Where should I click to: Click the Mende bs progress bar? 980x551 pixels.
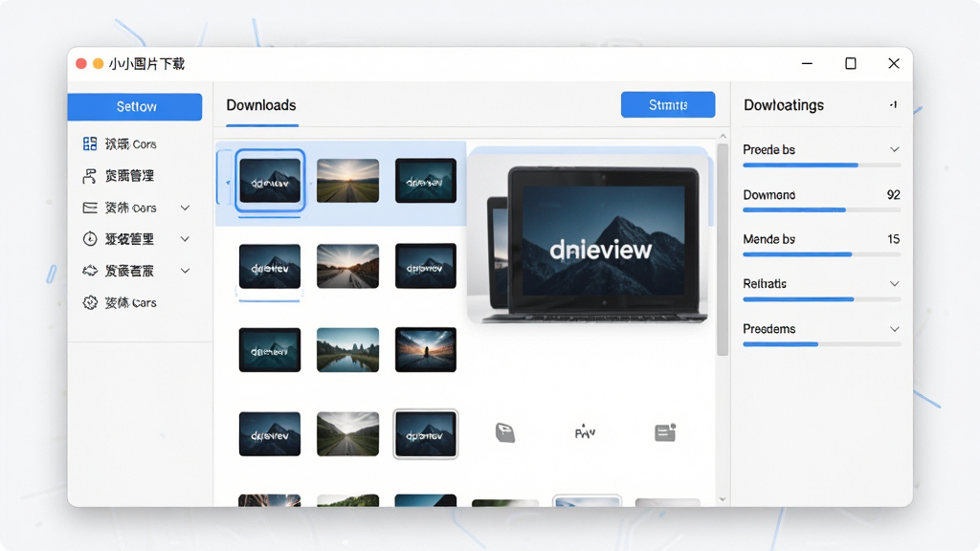(x=822, y=254)
